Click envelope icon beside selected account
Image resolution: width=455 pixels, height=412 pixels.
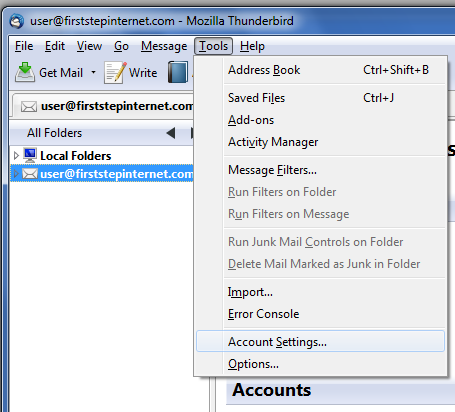pyautogui.click(x=30, y=174)
